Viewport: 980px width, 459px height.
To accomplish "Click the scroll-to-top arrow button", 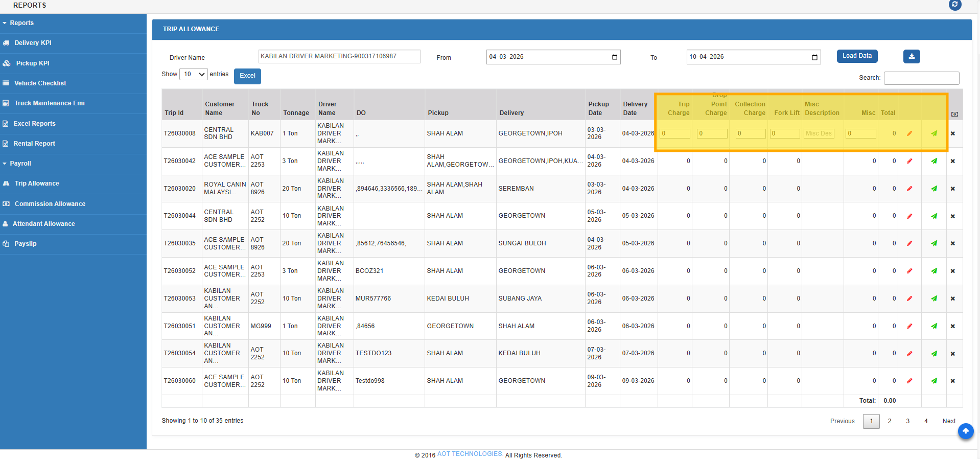I will (x=966, y=431).
